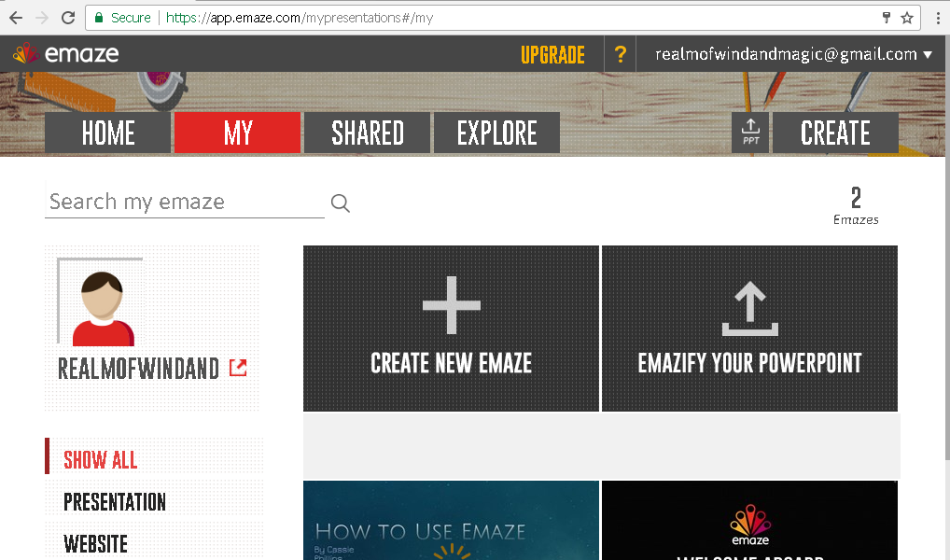This screenshot has width=950, height=560.
Task: Switch to the SHARED tab
Action: pos(367,132)
